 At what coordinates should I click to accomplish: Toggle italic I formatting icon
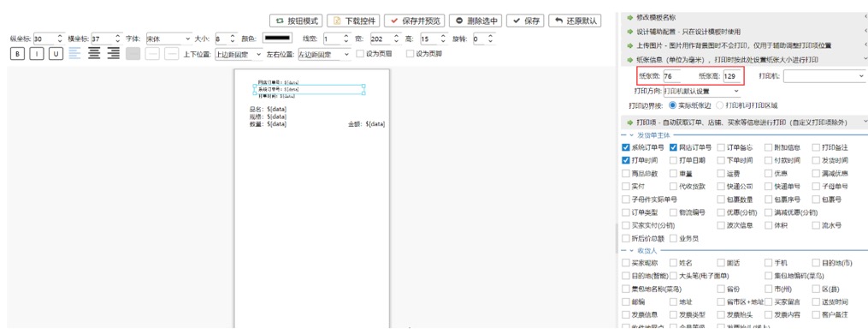(x=37, y=54)
